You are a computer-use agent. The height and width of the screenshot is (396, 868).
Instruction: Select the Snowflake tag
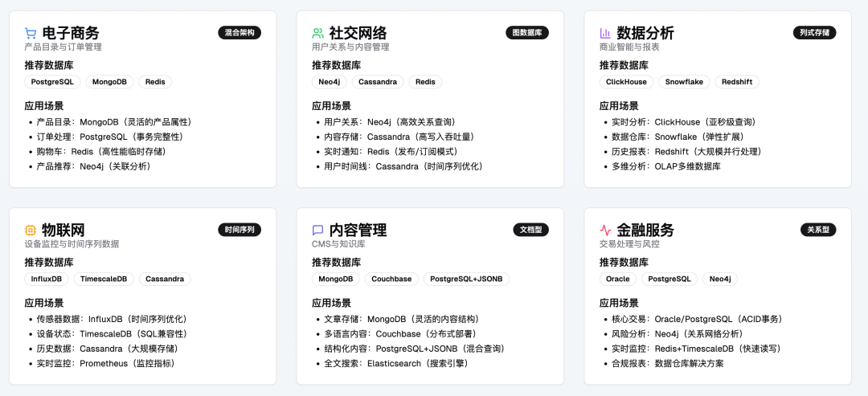[684, 82]
